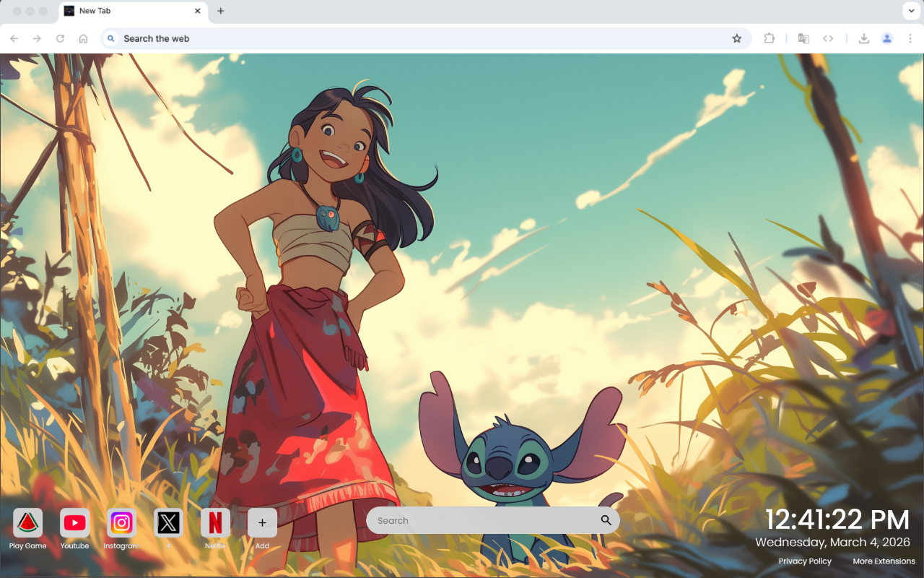
Task: Open the Youtube shortcut icon
Action: point(74,522)
